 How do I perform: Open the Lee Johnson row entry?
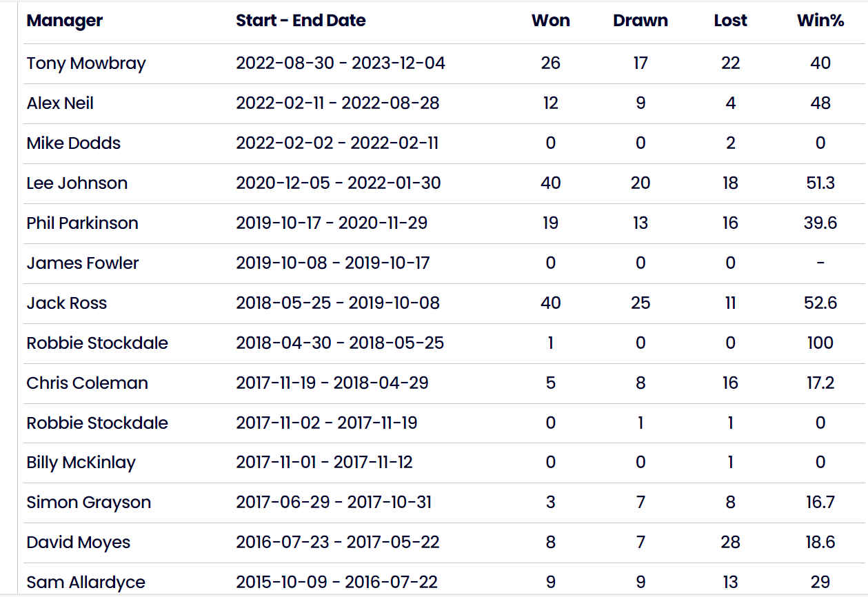tap(77, 183)
